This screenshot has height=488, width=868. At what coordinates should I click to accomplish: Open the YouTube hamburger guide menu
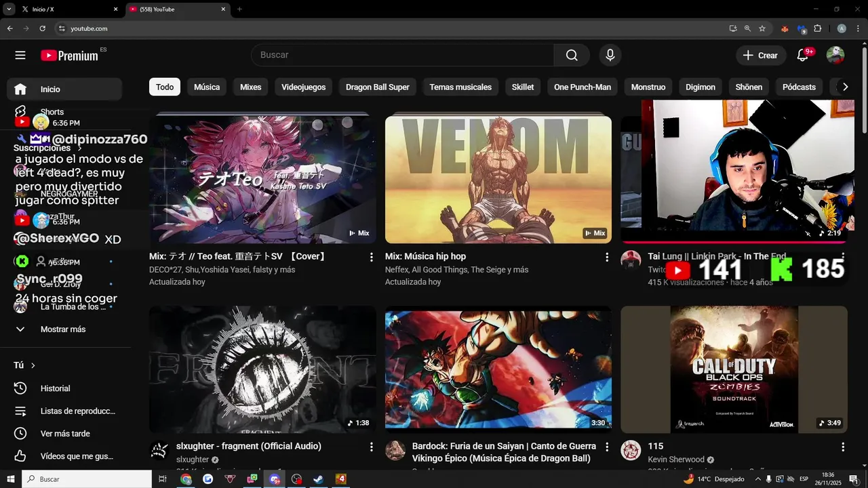(x=20, y=56)
